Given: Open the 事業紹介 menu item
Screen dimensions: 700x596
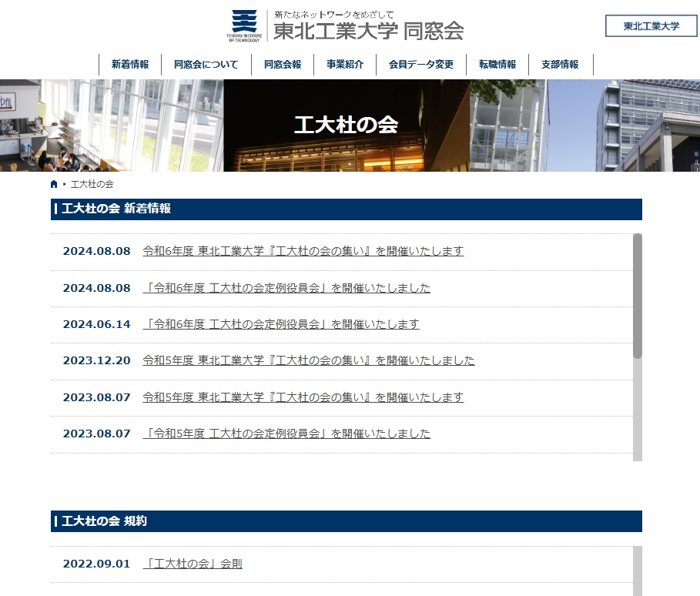Looking at the screenshot, I should coord(345,64).
